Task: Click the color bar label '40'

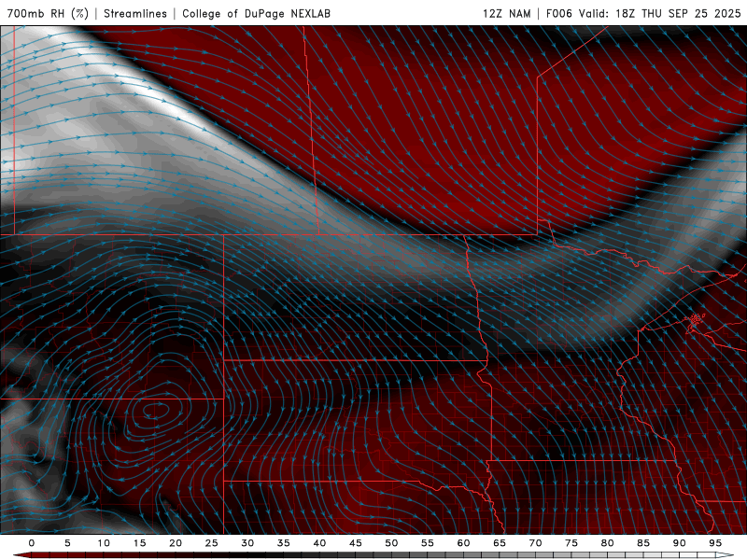Action: pos(319,543)
